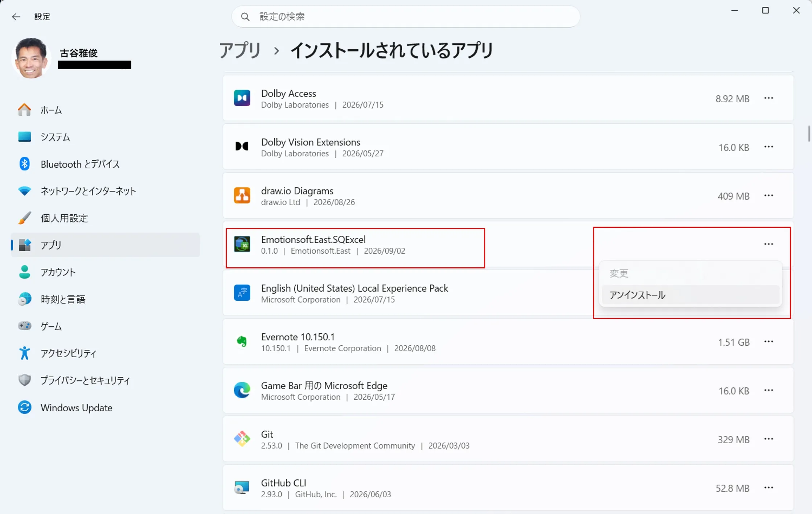Click English (United States) Local Experience Pack
Screen dimensions: 812x514
(354, 288)
